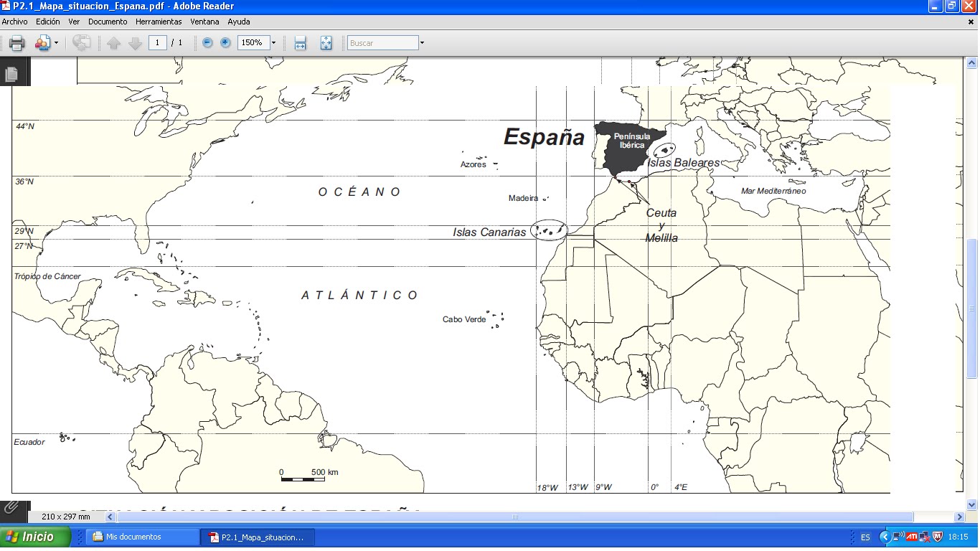This screenshot has width=980, height=551.
Task: Click the 36°N latitude label
Action: coord(24,182)
